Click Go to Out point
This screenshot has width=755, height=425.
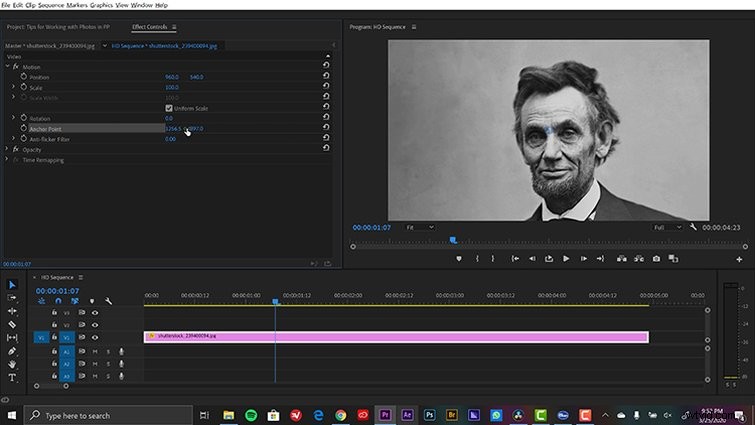[600, 258]
